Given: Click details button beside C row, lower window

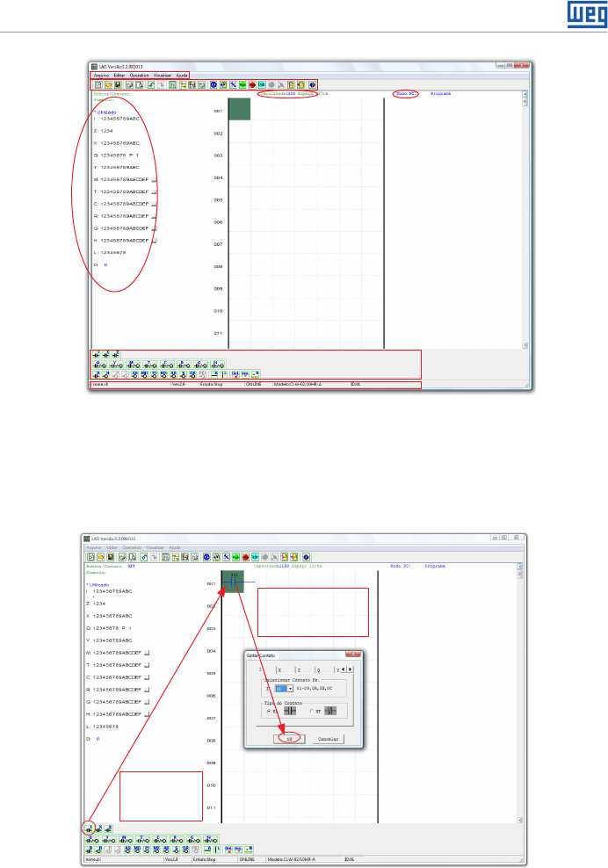Looking at the screenshot, I should (x=147, y=677).
